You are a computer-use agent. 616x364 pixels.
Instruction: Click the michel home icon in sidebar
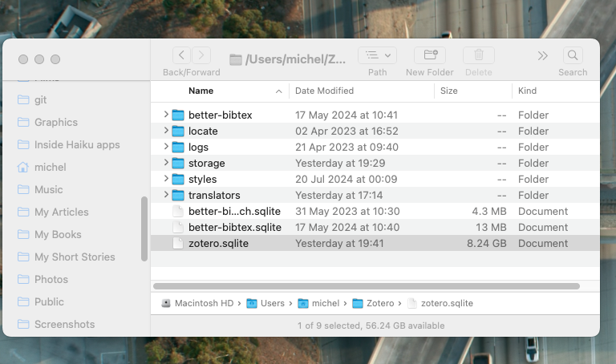(x=22, y=167)
